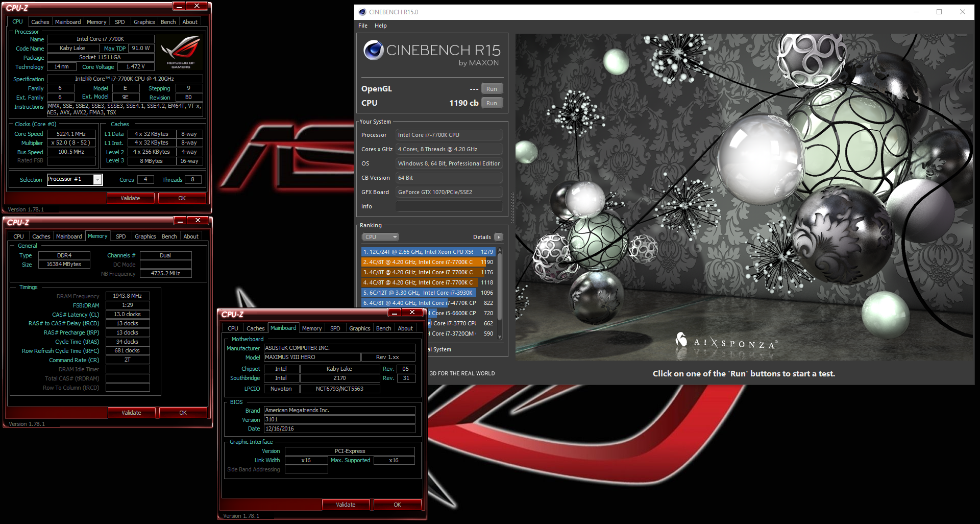Open the Help menu in Cinebench

(381, 26)
